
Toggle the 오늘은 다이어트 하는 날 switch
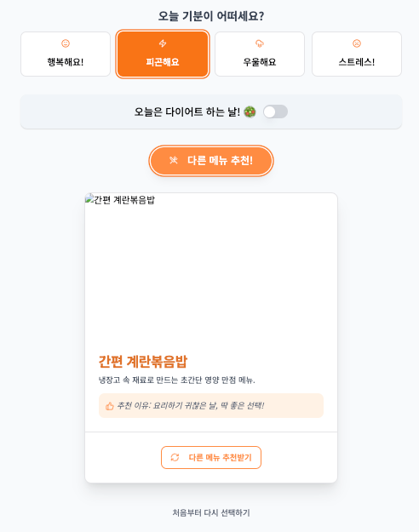click(x=275, y=112)
